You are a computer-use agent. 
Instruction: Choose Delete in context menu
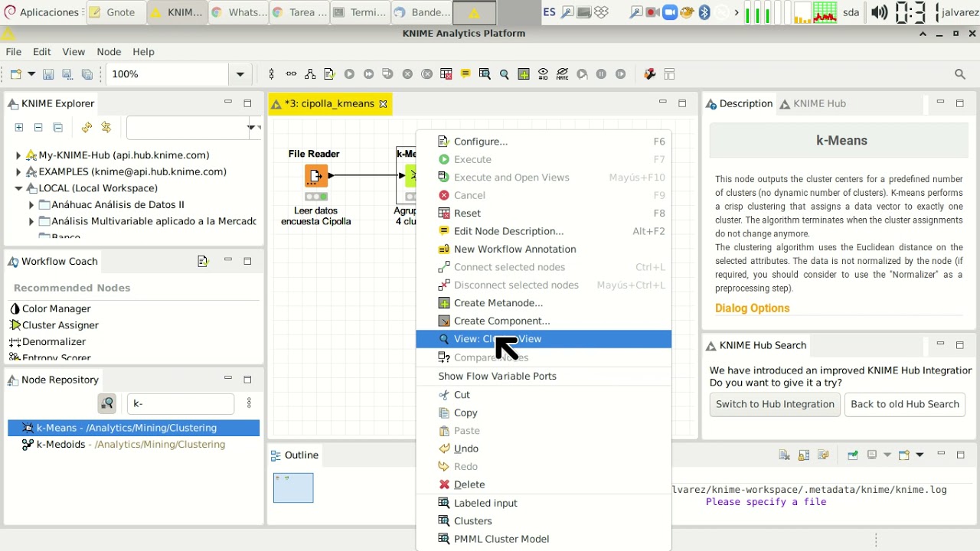pyautogui.click(x=544, y=484)
